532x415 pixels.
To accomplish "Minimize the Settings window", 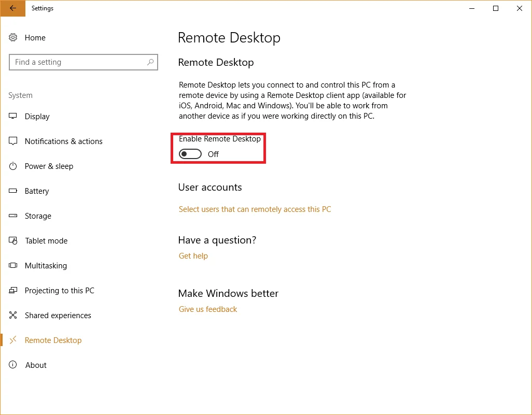I will 472,8.
